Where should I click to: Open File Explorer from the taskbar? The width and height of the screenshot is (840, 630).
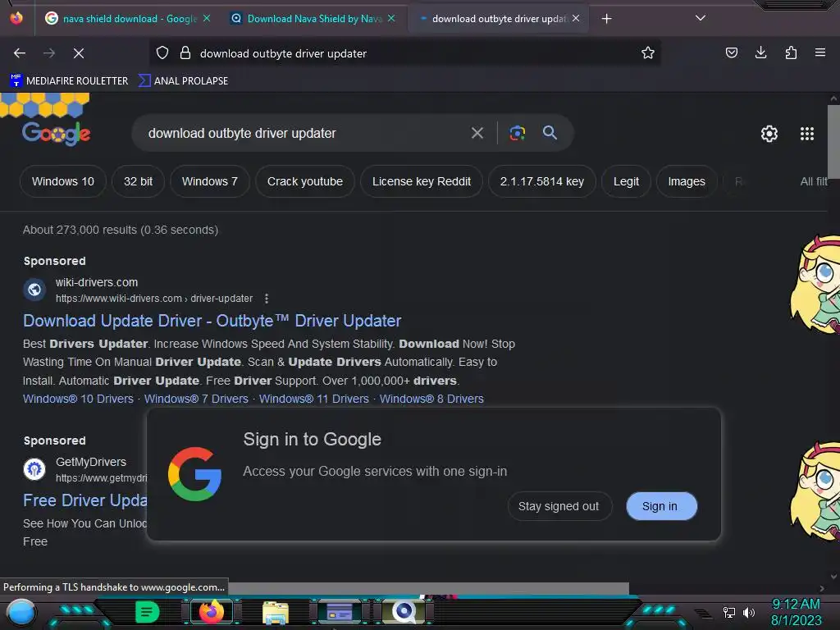(276, 612)
